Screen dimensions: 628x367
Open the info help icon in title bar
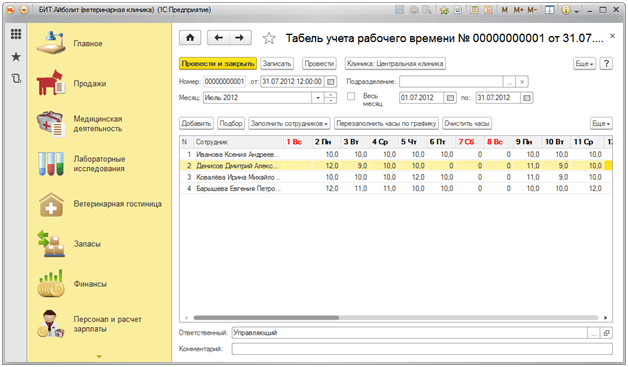[x=566, y=10]
